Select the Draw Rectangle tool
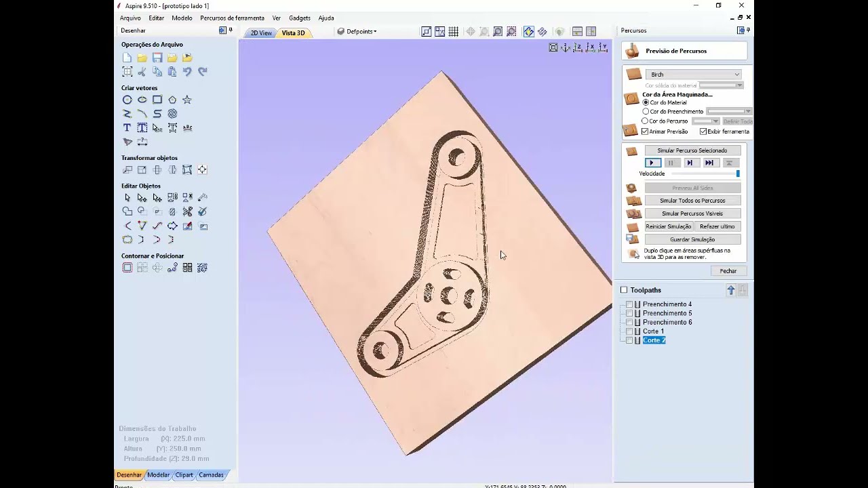The width and height of the screenshot is (868, 488). pos(157,100)
